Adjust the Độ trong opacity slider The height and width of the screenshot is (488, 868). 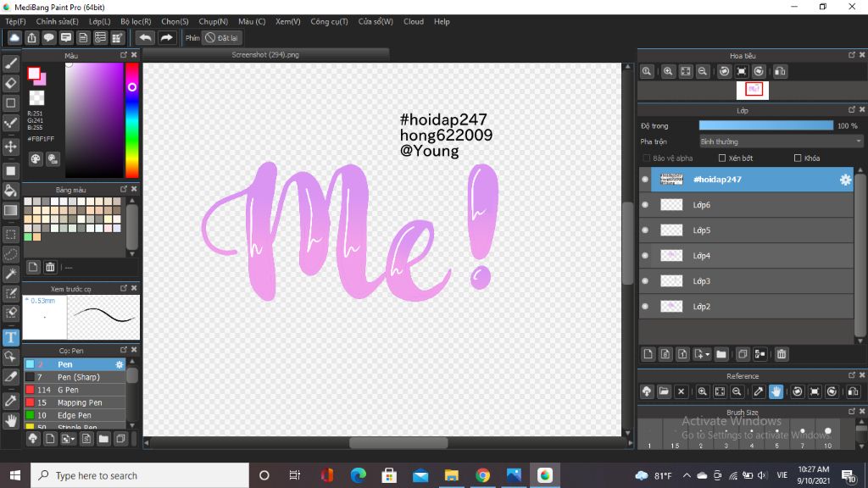(766, 126)
